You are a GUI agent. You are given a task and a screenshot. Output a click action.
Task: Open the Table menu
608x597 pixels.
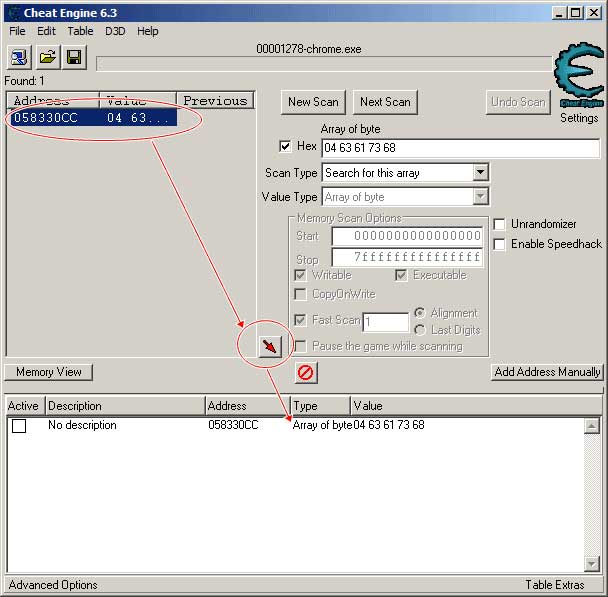coord(80,31)
